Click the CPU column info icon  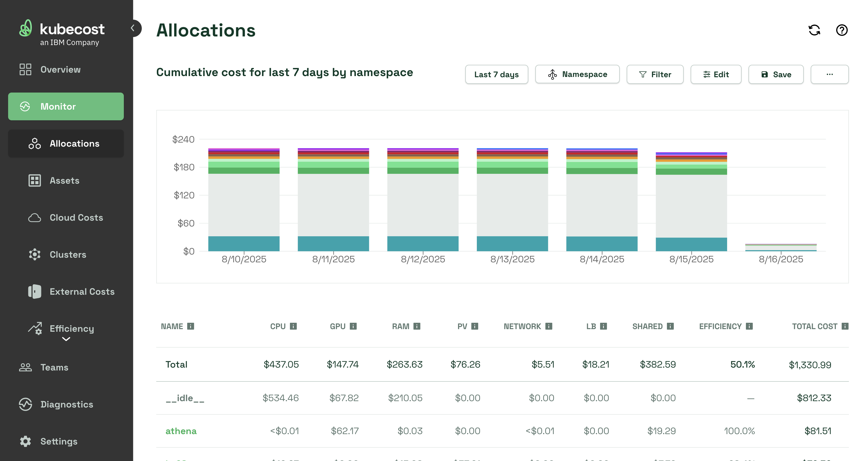tap(293, 326)
